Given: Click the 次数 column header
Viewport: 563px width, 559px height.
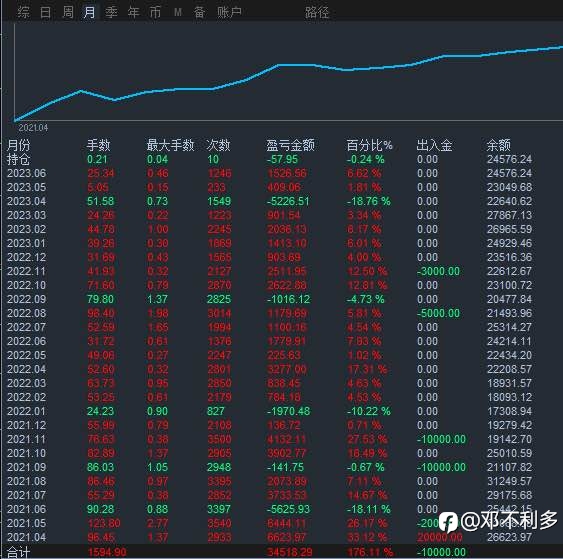Looking at the screenshot, I should [x=218, y=145].
